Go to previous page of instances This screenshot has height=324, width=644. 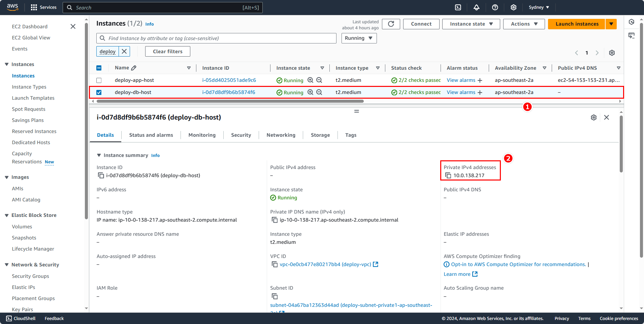(x=577, y=53)
